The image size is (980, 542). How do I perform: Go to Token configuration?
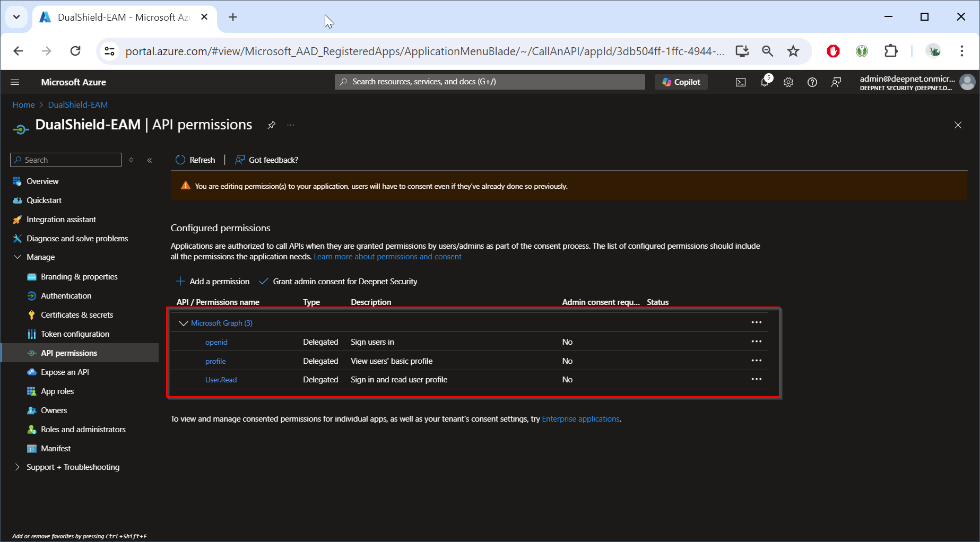[75, 334]
